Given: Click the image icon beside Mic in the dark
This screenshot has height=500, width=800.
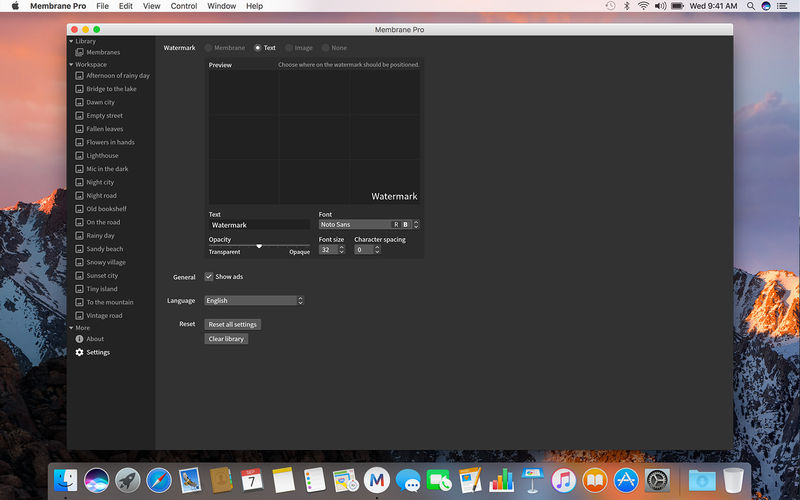Looking at the screenshot, I should [x=79, y=169].
